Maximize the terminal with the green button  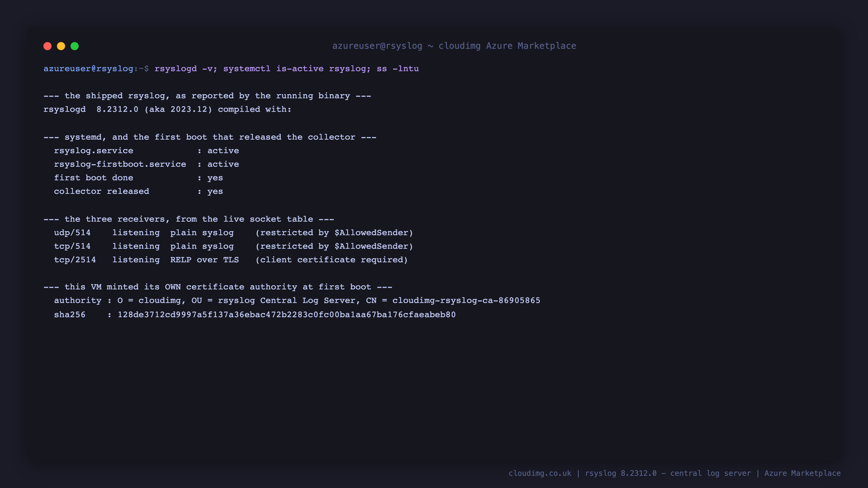pos(75,46)
